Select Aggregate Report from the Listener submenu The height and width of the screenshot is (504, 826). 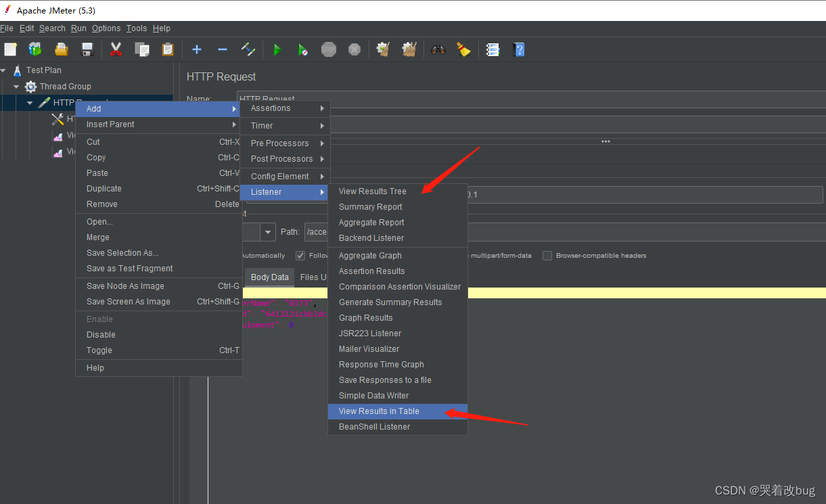click(x=398, y=223)
